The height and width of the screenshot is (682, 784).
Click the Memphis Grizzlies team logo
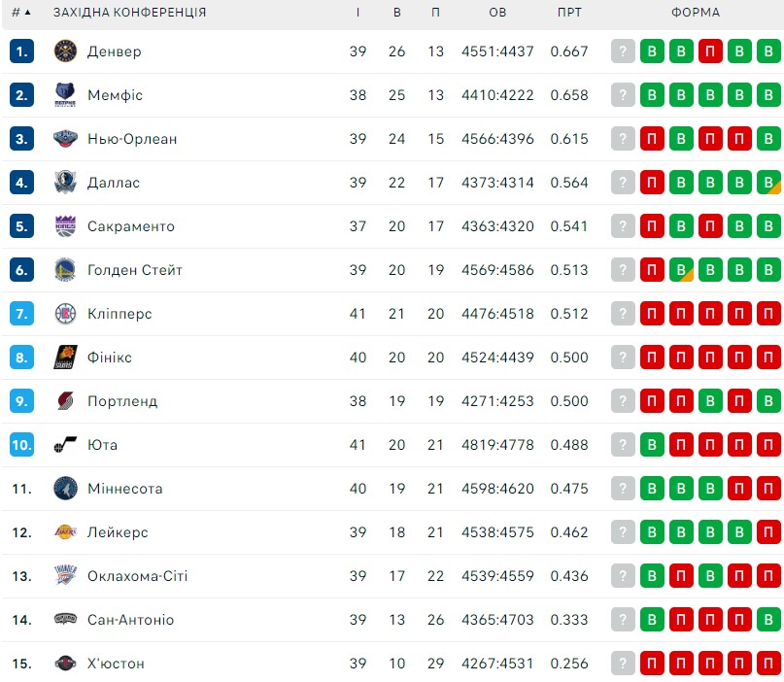click(x=65, y=95)
